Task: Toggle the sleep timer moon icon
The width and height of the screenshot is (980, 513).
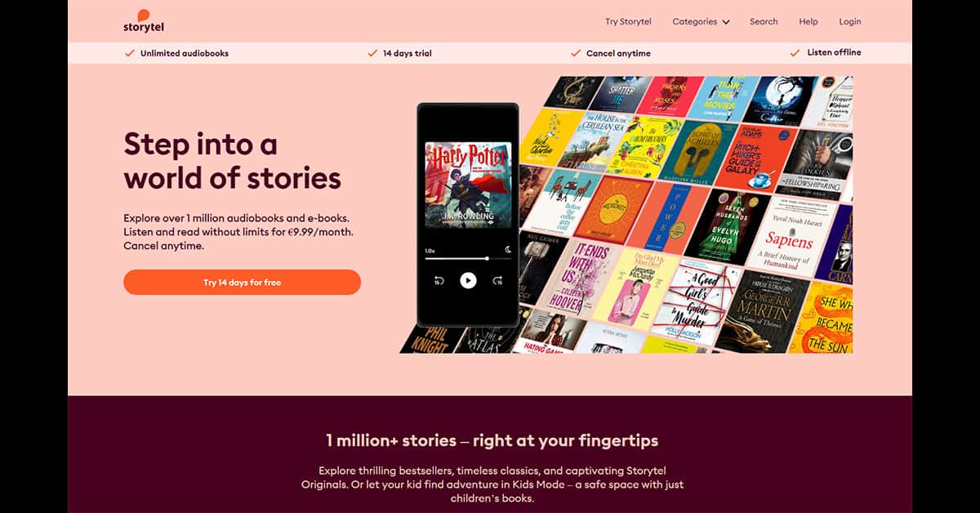Action: (x=507, y=250)
